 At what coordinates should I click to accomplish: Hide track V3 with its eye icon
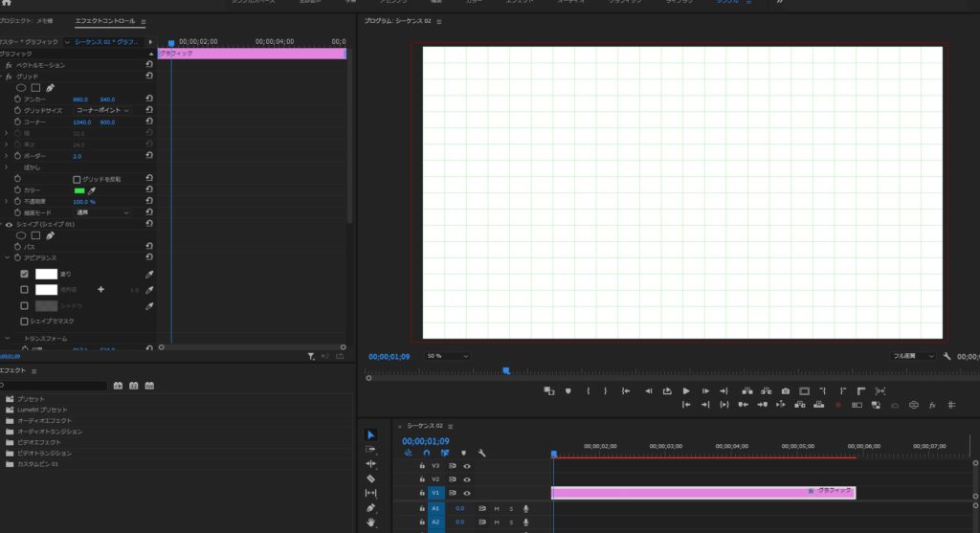click(467, 466)
